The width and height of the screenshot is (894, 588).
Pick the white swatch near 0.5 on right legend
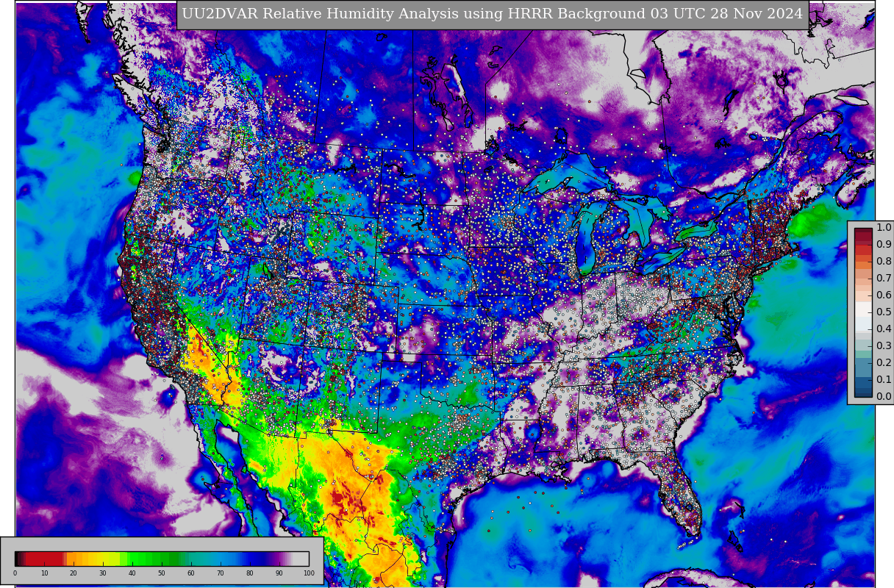863,309
